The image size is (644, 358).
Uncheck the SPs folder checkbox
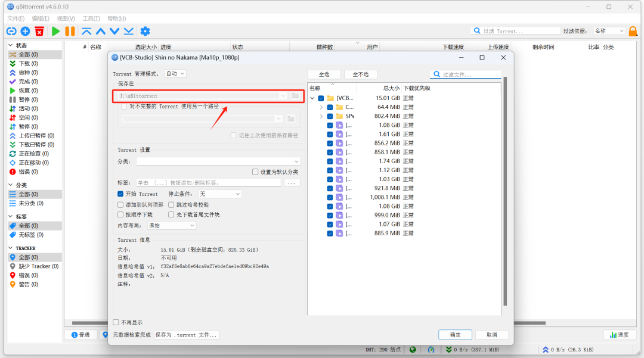pos(330,116)
